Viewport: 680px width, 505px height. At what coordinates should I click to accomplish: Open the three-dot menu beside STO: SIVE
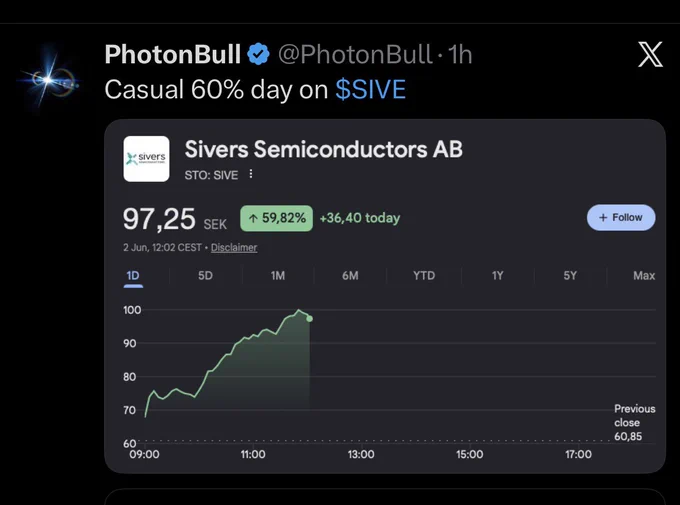pos(251,174)
